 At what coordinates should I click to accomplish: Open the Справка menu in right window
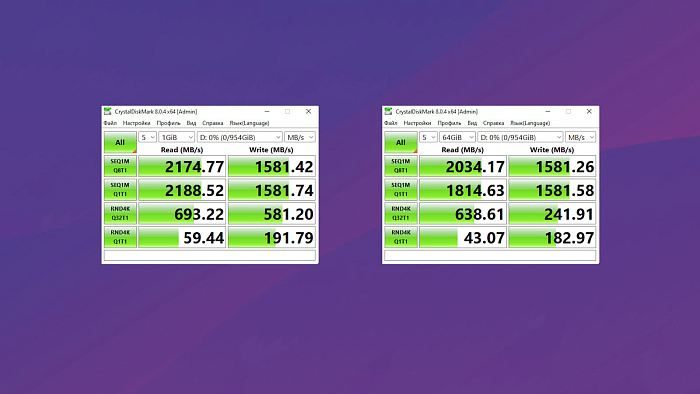(493, 123)
